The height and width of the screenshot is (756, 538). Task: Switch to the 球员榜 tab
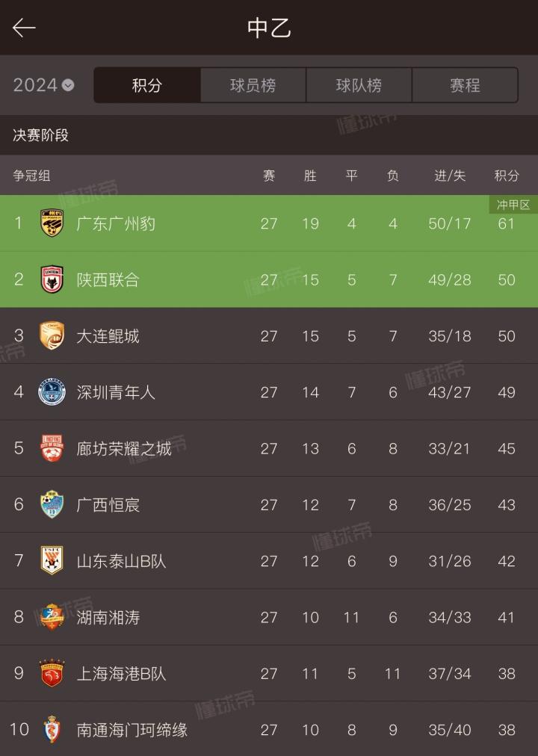[253, 85]
